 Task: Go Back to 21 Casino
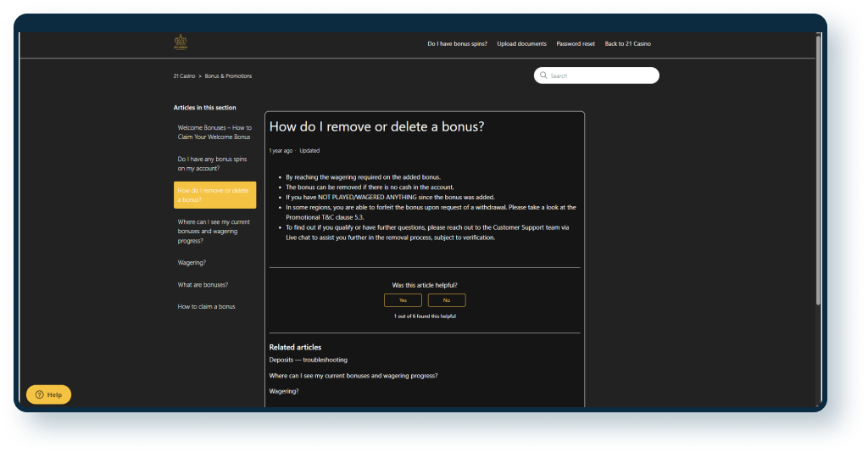click(x=628, y=44)
